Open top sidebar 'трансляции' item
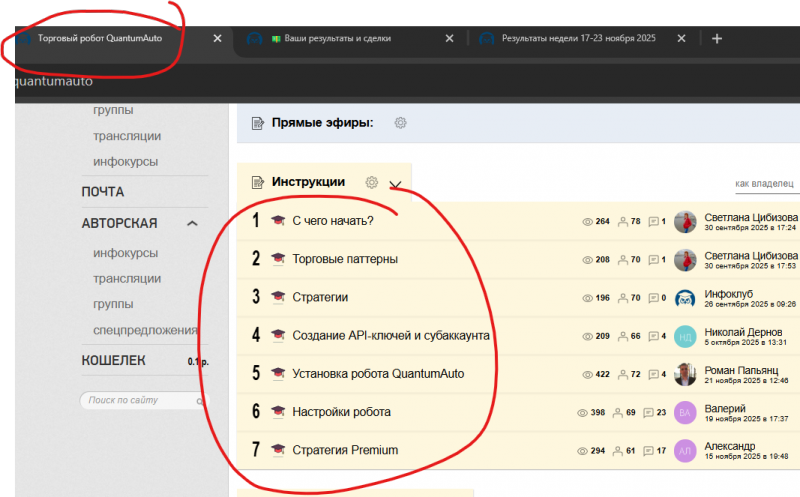 click(127, 136)
